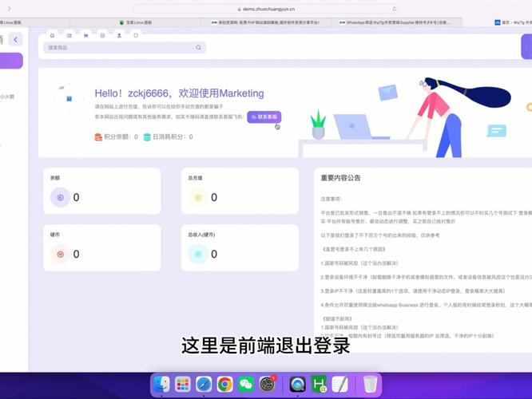Image resolution: width=532 pixels, height=399 pixels.
Task: Open Launchpad from the Dock
Action: point(183,385)
